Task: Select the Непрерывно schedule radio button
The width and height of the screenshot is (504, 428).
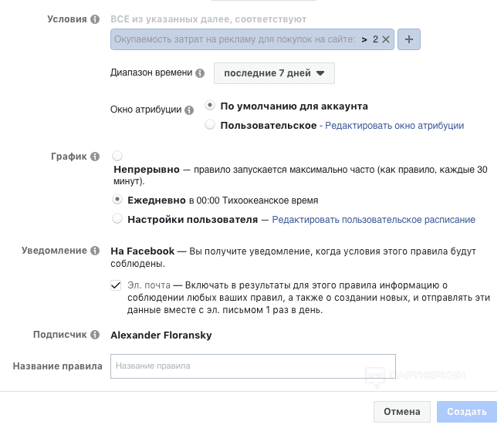Action: tap(117, 156)
